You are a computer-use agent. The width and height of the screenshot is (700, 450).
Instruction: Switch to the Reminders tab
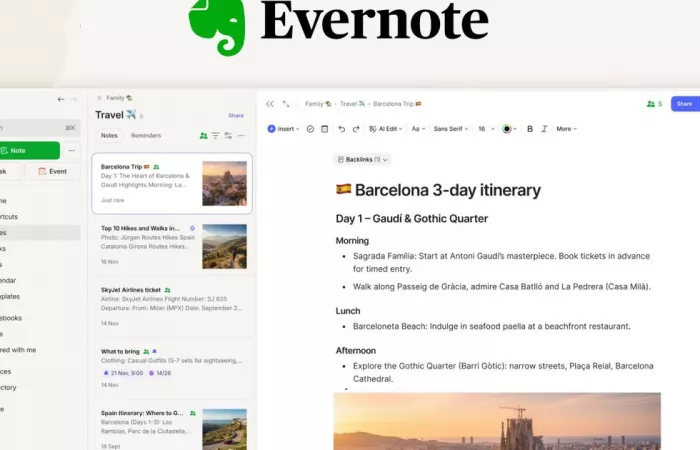pos(146,135)
